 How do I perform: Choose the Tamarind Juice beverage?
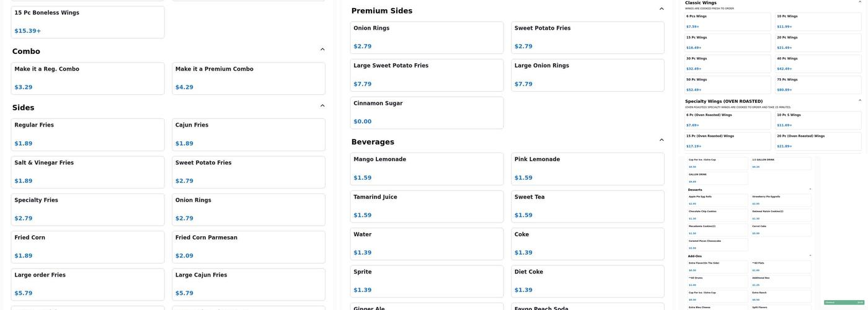click(x=427, y=206)
